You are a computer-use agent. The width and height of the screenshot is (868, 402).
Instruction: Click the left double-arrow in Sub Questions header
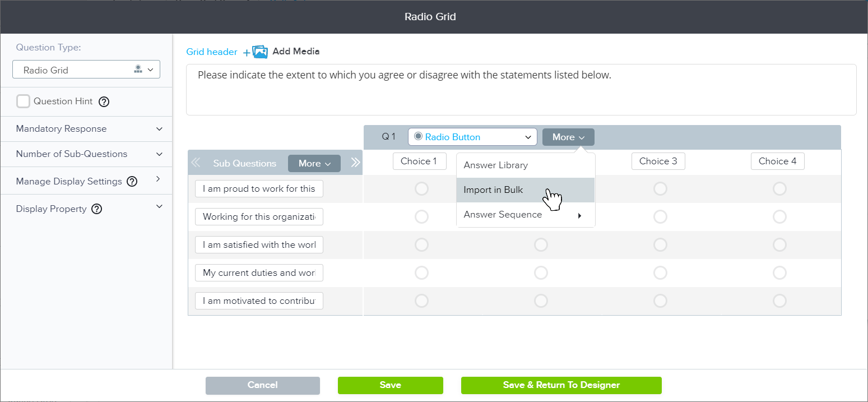tap(196, 163)
